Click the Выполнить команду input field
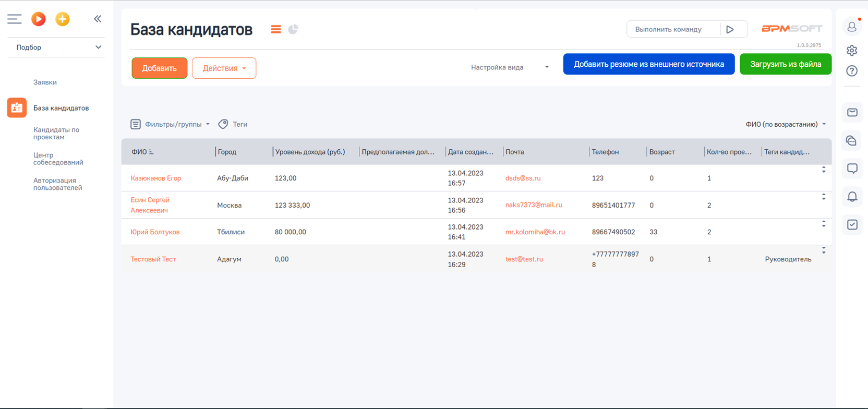 point(673,29)
